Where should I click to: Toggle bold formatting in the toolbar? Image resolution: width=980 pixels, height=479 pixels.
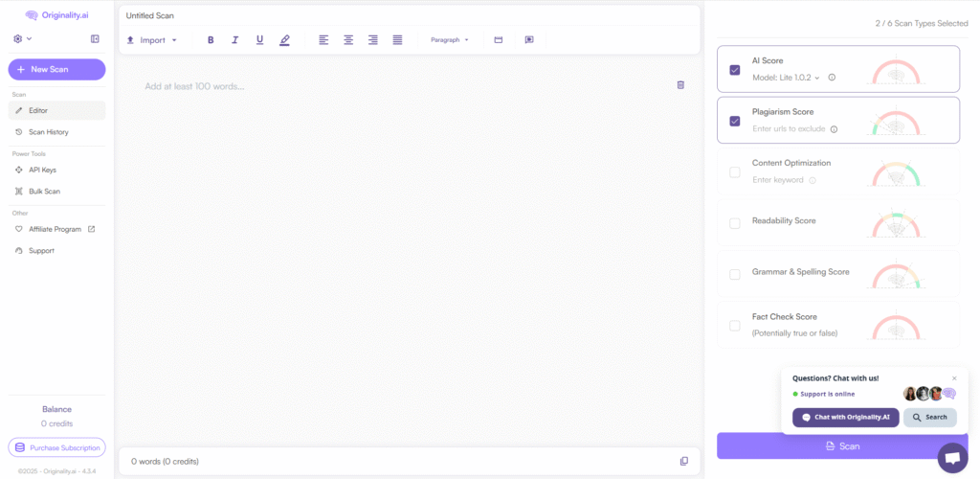pos(211,40)
